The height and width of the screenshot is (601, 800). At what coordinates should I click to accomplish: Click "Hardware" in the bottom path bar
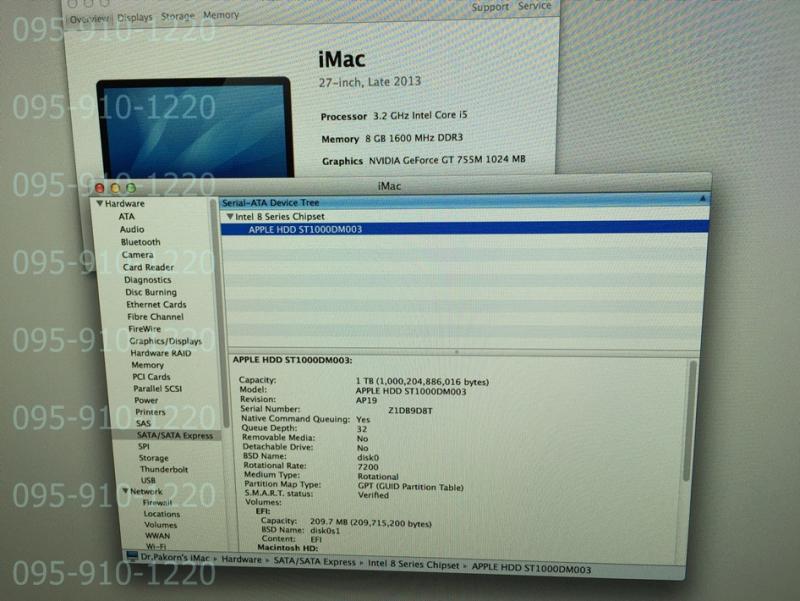pos(241,560)
